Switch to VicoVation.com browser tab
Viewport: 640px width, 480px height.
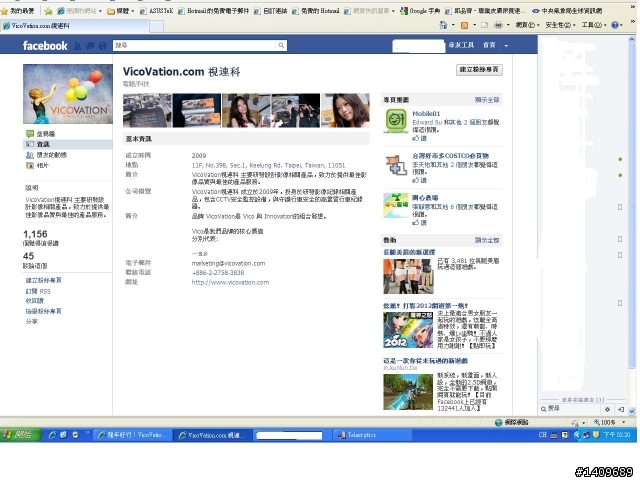tap(74, 26)
